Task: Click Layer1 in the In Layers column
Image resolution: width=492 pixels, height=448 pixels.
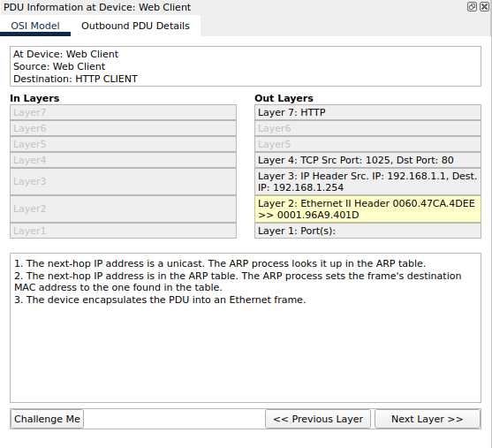Action: coord(123,231)
